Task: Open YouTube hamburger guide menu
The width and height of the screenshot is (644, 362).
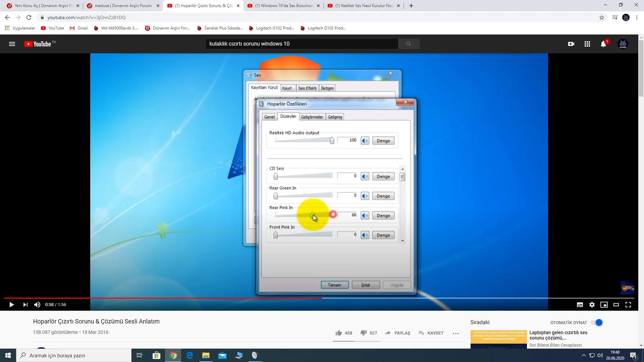Action: coord(12,44)
